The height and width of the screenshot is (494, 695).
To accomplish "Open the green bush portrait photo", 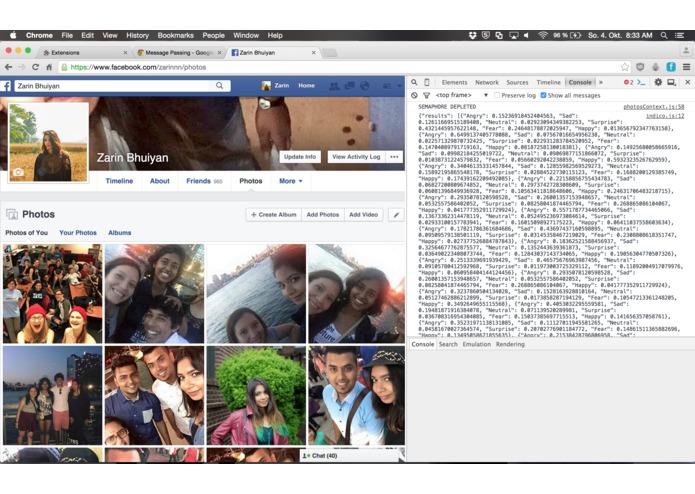I will 256,396.
